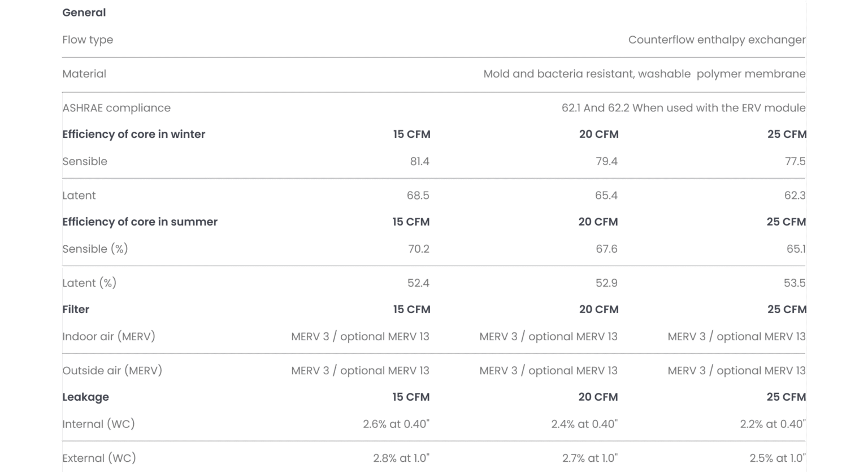Select the Sensible (%) value 70.2
Viewport: 868px width, 472px height.
(x=419, y=249)
